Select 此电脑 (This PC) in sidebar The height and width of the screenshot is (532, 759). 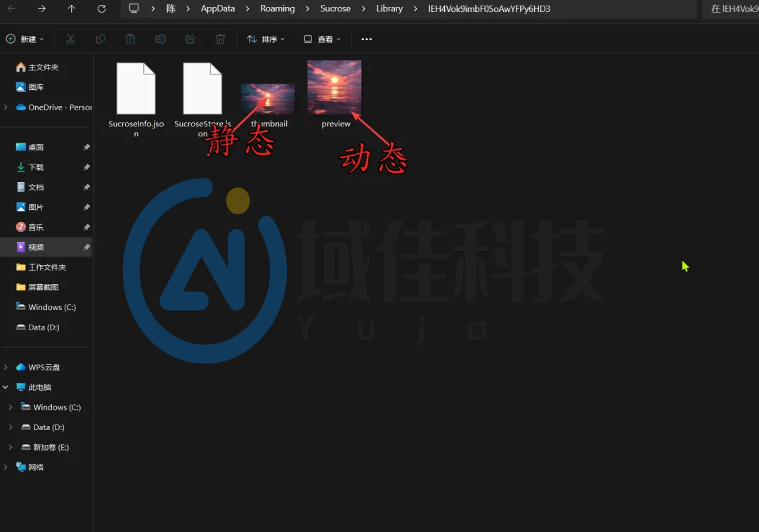coord(34,387)
